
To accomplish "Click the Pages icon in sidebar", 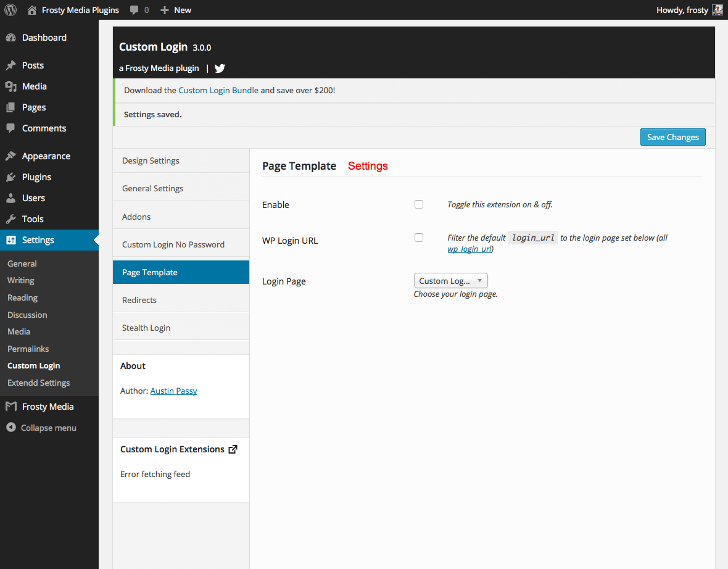I will point(10,107).
